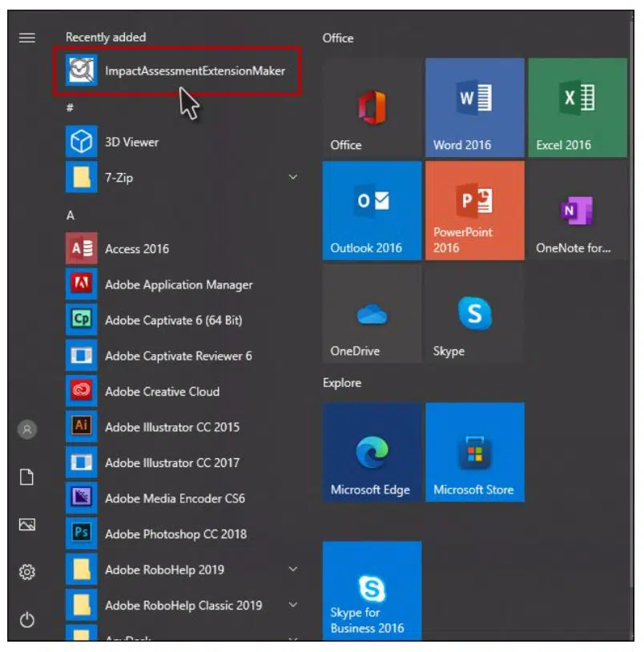This screenshot has height=652, width=644.
Task: Jump to apps via the letter A header
Action: (x=70, y=215)
